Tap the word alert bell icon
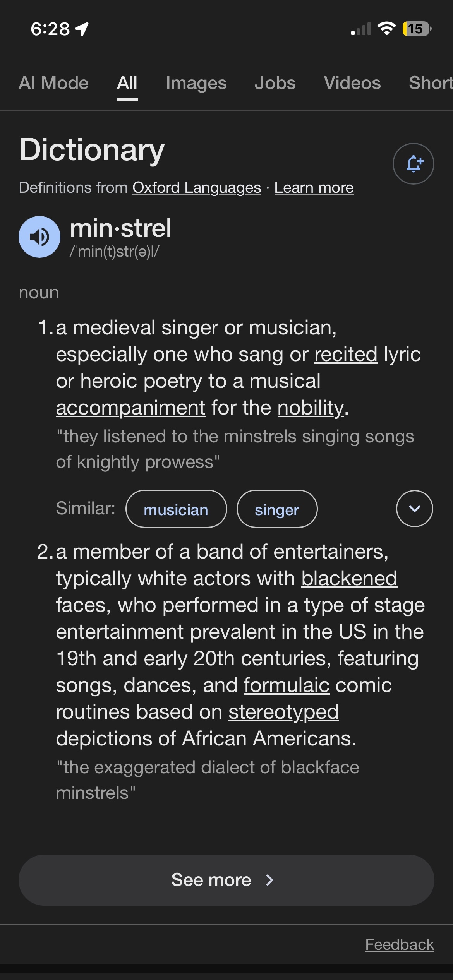This screenshot has height=980, width=453. (414, 164)
